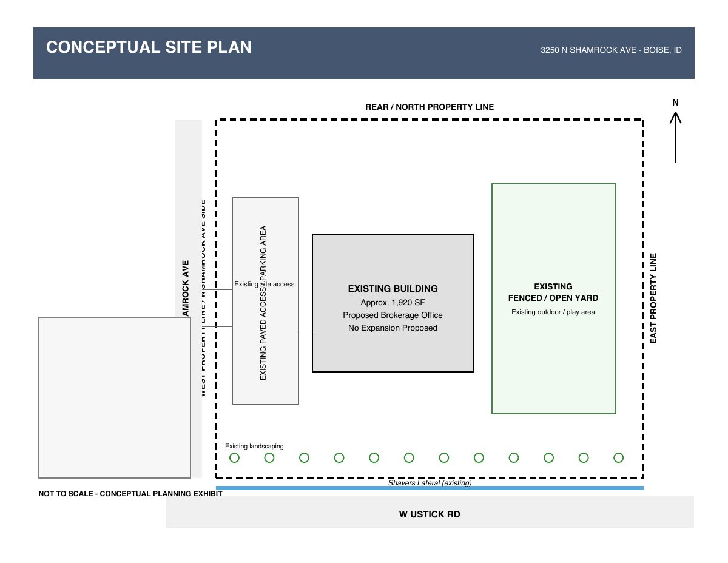728x563 pixels.
Task: Click the 'Shavers Lateral (existing)' label
Action: [430, 483]
